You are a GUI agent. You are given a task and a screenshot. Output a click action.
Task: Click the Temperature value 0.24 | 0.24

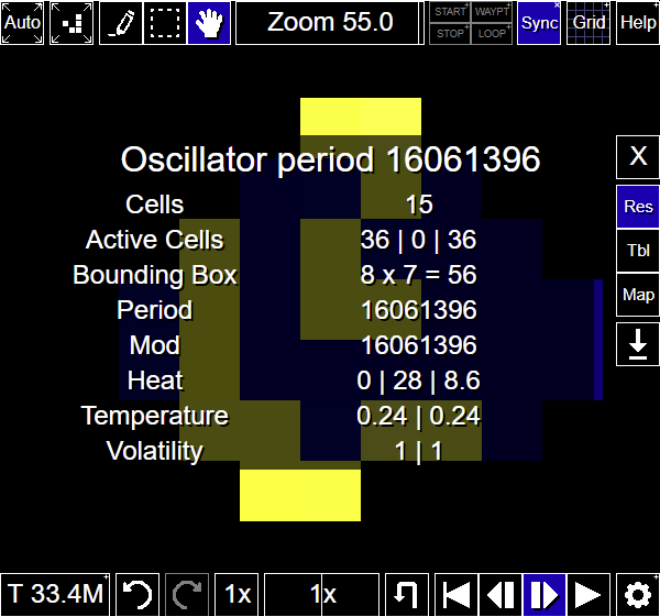click(x=418, y=416)
